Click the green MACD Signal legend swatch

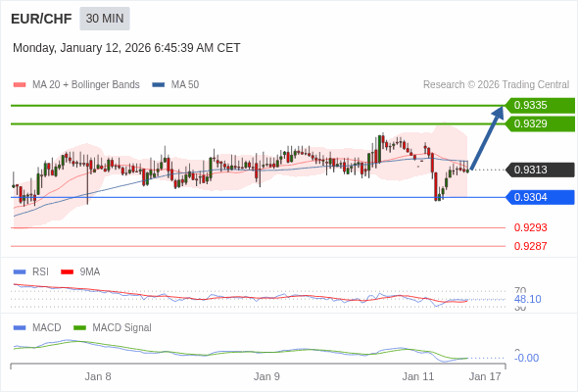pyautogui.click(x=79, y=328)
